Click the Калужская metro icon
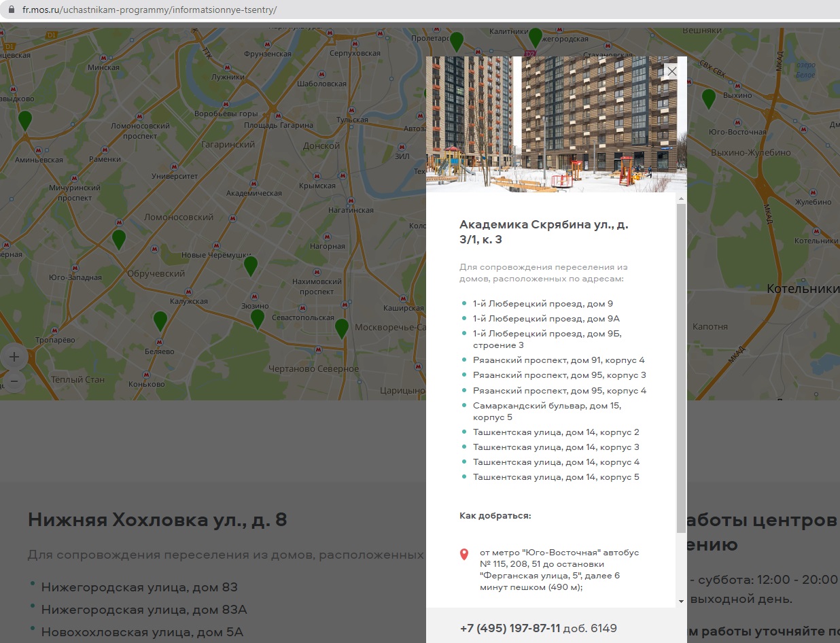Screen dimensions: 840x643 188,291
